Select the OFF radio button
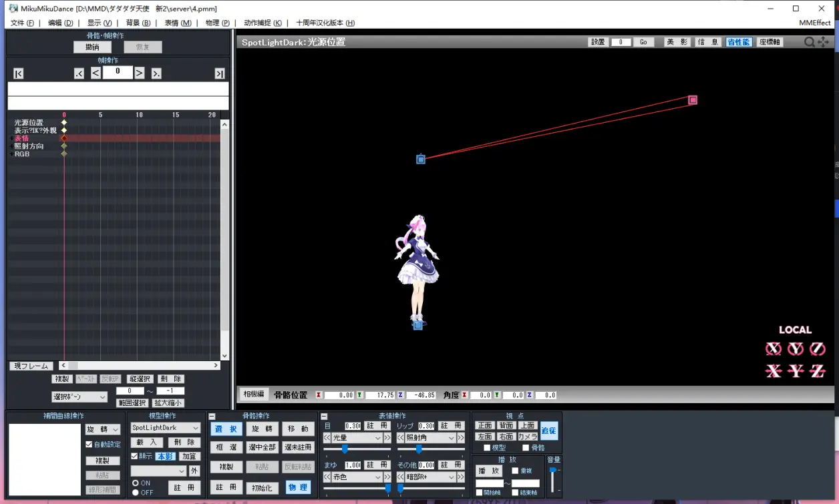This screenshot has height=504, width=839. point(136,493)
